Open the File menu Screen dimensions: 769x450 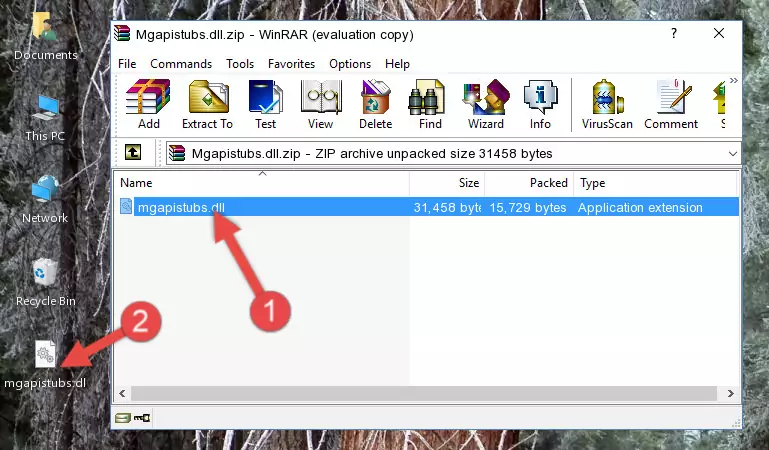(127, 64)
